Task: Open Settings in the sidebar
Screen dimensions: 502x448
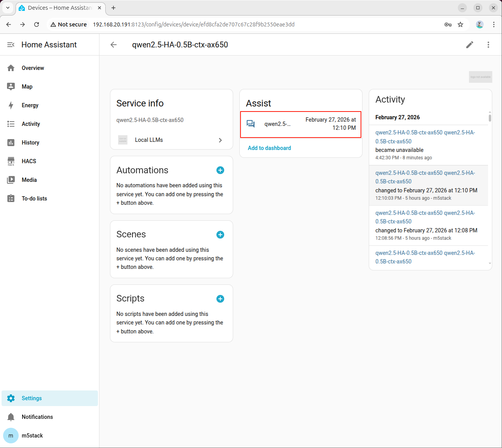Action: pos(31,398)
